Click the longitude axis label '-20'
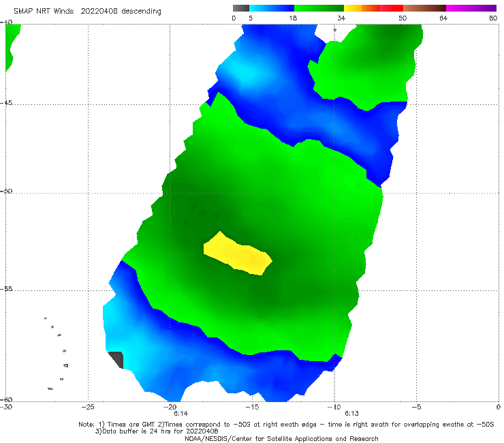The image size is (504, 443). [x=170, y=408]
